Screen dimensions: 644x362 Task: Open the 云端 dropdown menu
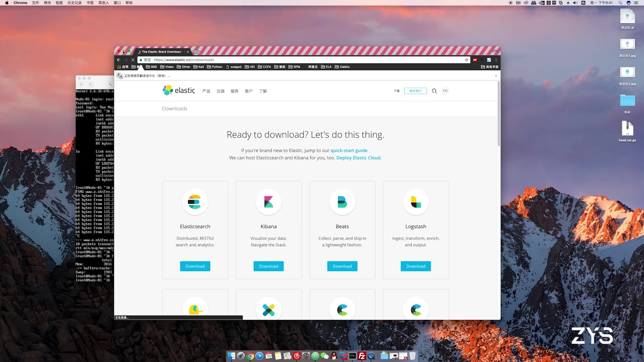[220, 90]
